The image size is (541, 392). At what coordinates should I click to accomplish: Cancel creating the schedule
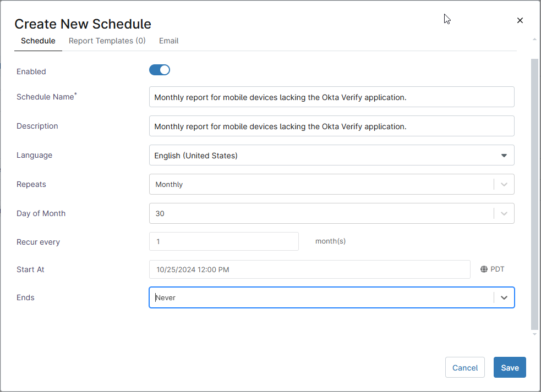(465, 367)
